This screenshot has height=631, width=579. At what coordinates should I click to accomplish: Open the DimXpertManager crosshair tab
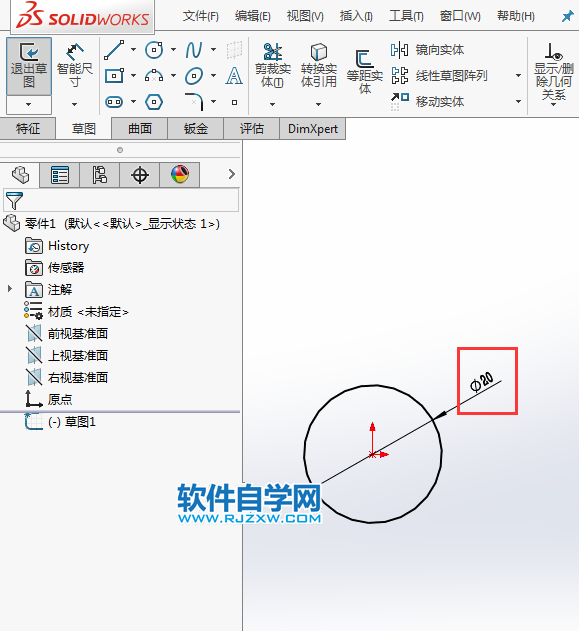click(140, 175)
